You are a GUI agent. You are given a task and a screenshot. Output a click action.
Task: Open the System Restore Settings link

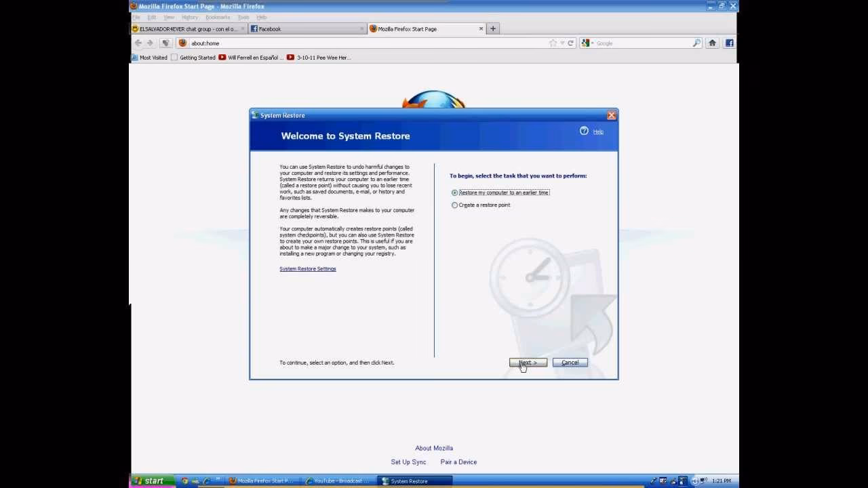307,268
